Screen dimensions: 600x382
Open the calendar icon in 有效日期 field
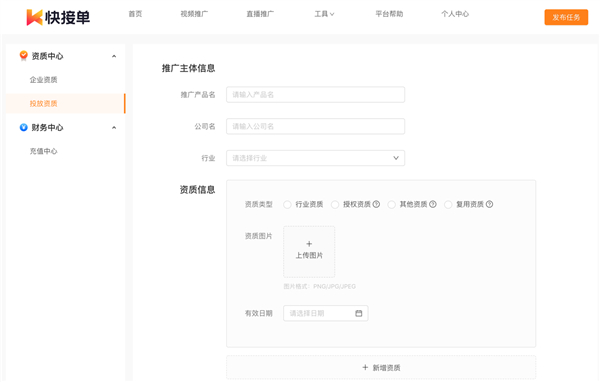coord(359,313)
